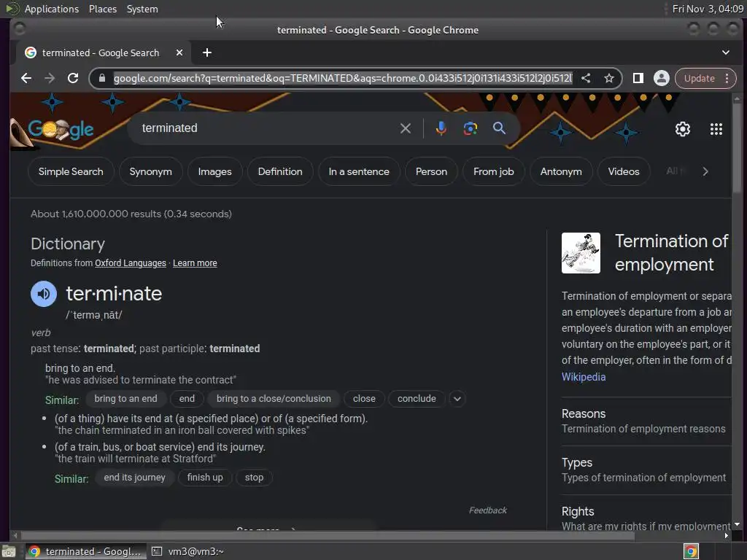747x560 pixels.
Task: Open Google quick settings gear
Action: (x=683, y=129)
